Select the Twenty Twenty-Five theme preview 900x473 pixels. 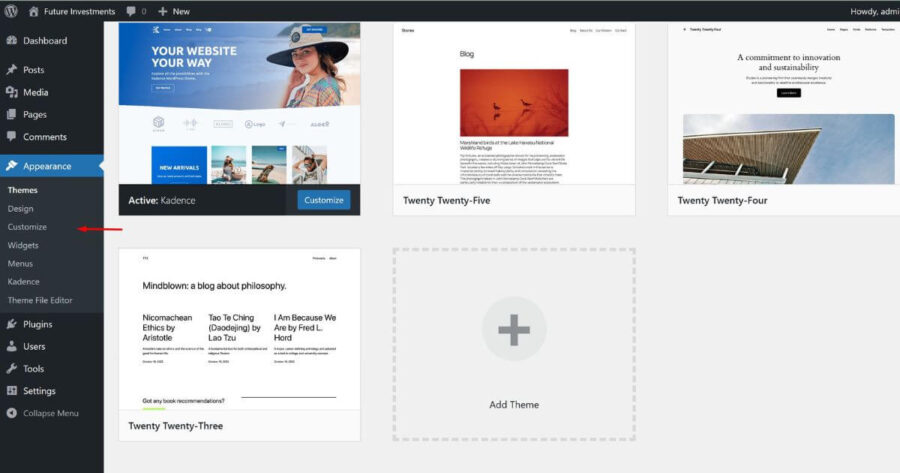coord(514,103)
